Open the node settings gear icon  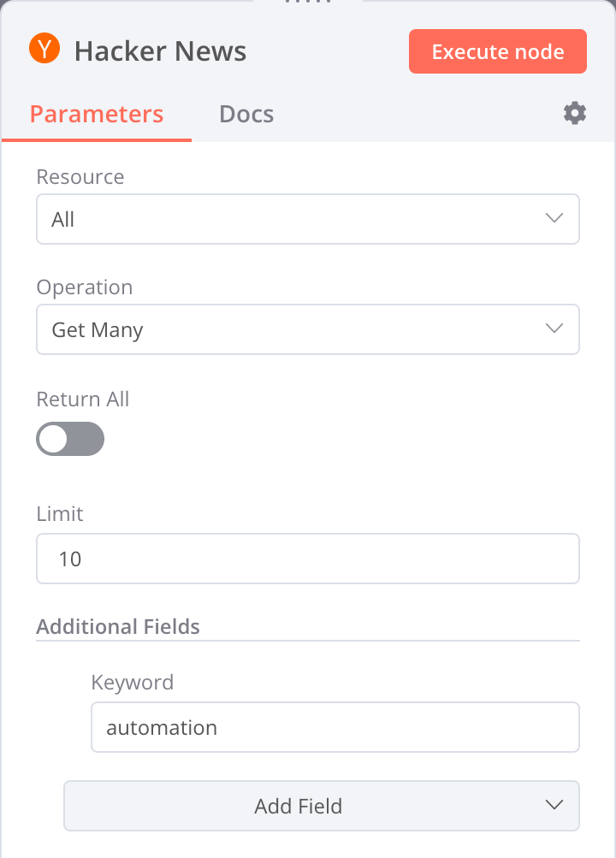click(x=574, y=112)
